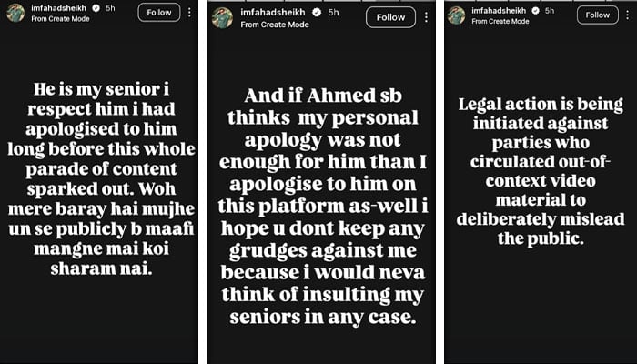The image size is (637, 364).
Task: Open imfahadsheikh username on 'He is my senior' story
Action: click(x=59, y=8)
